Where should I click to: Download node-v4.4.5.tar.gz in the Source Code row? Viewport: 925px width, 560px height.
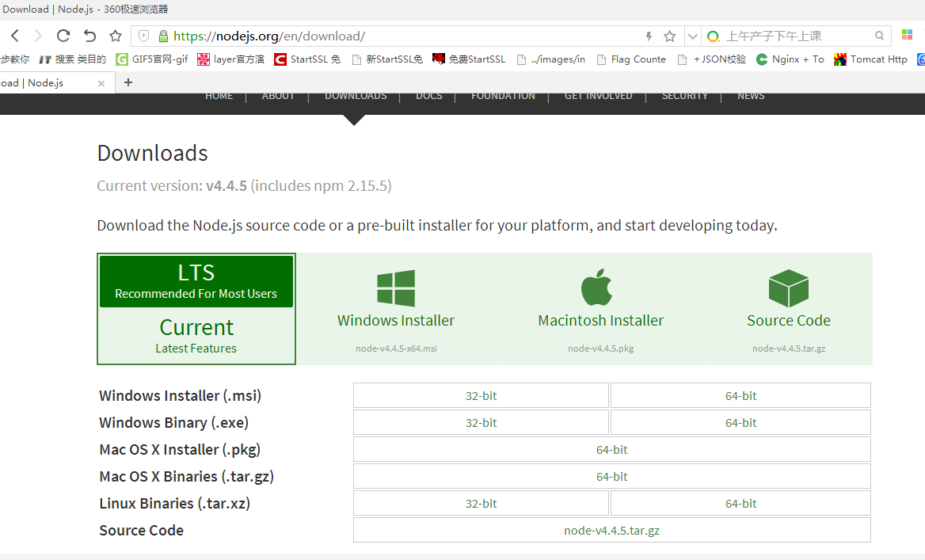point(611,531)
